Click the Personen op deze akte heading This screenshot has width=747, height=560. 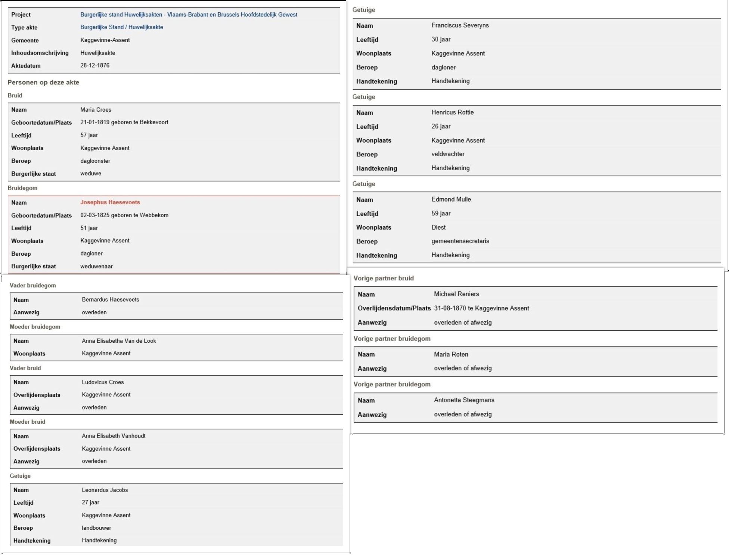(43, 83)
